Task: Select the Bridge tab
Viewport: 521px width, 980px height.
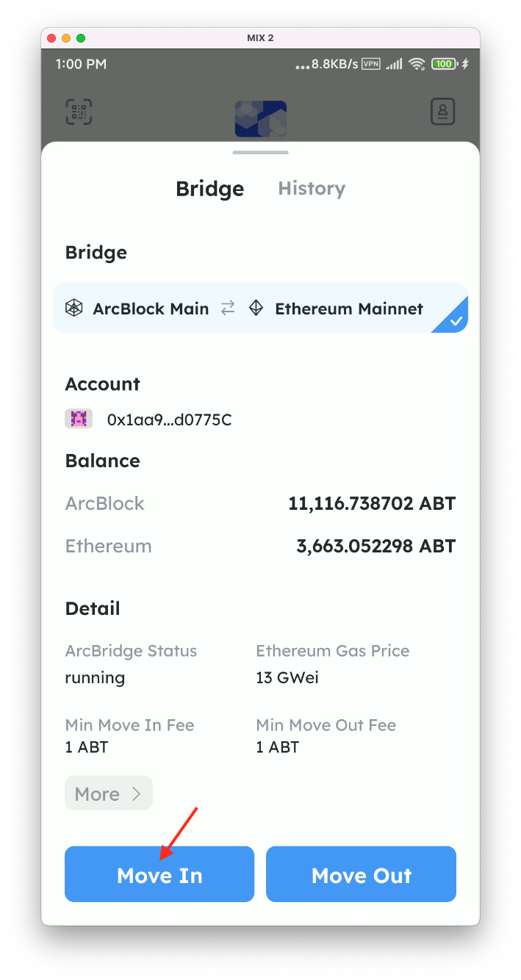Action: pos(209,189)
